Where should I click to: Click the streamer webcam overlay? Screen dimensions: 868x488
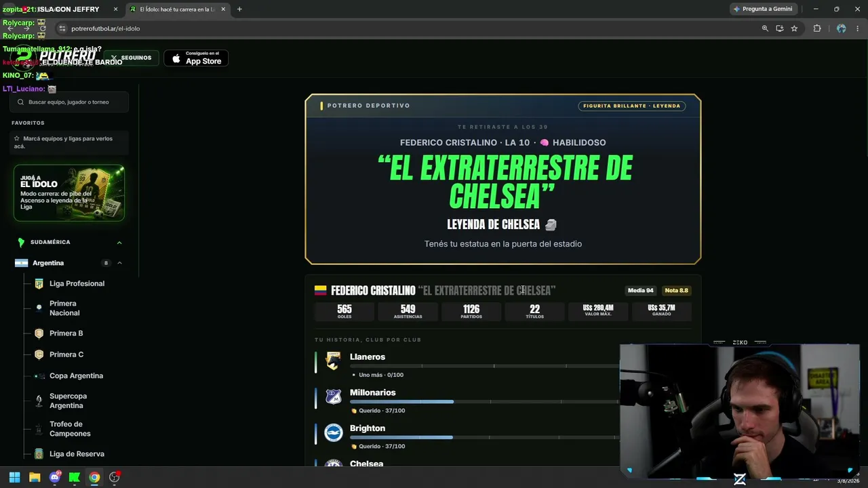739,411
